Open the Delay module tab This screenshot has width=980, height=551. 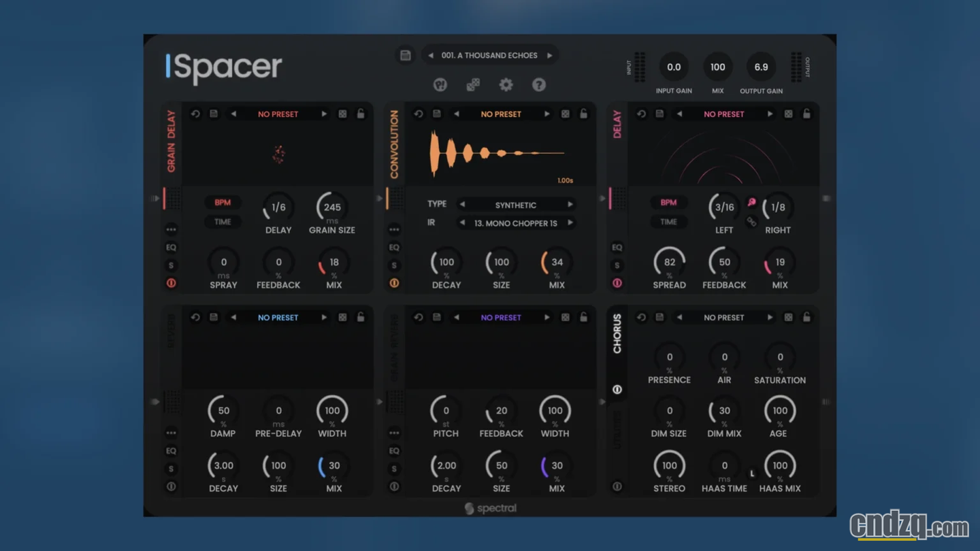pos(617,124)
